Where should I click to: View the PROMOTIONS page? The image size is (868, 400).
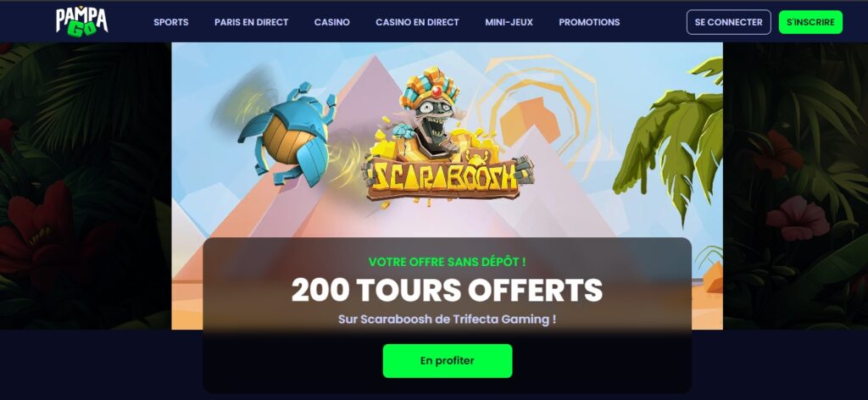click(x=589, y=22)
